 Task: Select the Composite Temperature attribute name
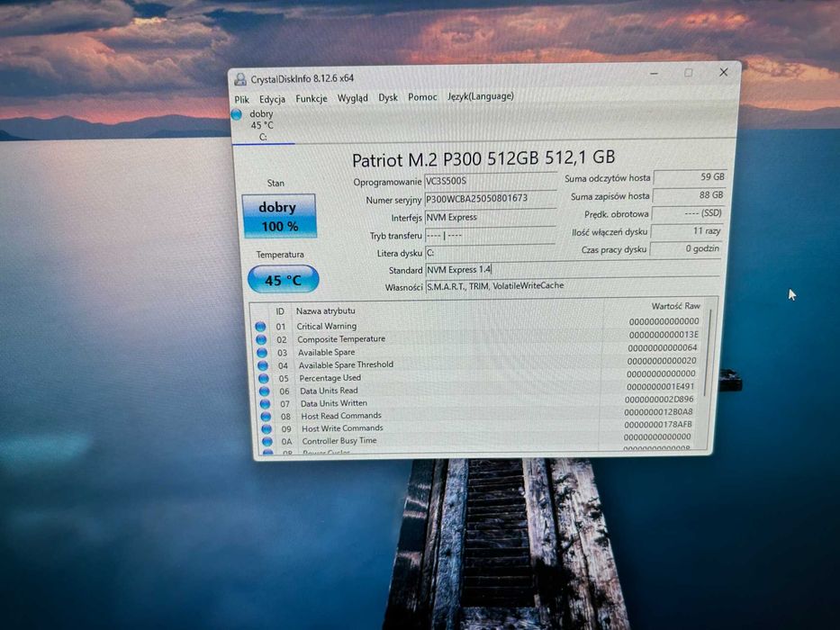tap(341, 339)
